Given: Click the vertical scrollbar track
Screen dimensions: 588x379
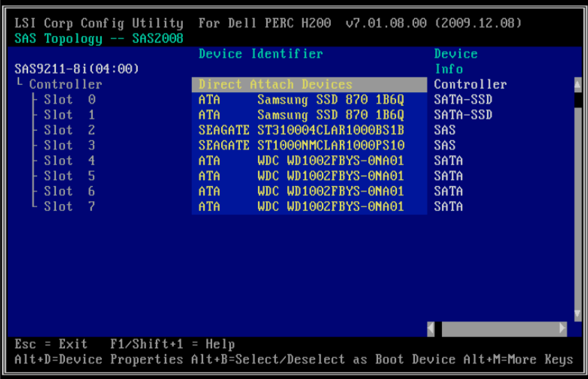Looking at the screenshot, I should [578, 206].
